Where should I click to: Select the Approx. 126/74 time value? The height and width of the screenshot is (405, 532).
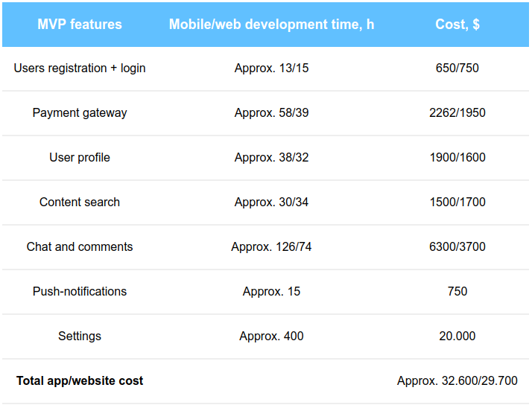click(x=271, y=246)
